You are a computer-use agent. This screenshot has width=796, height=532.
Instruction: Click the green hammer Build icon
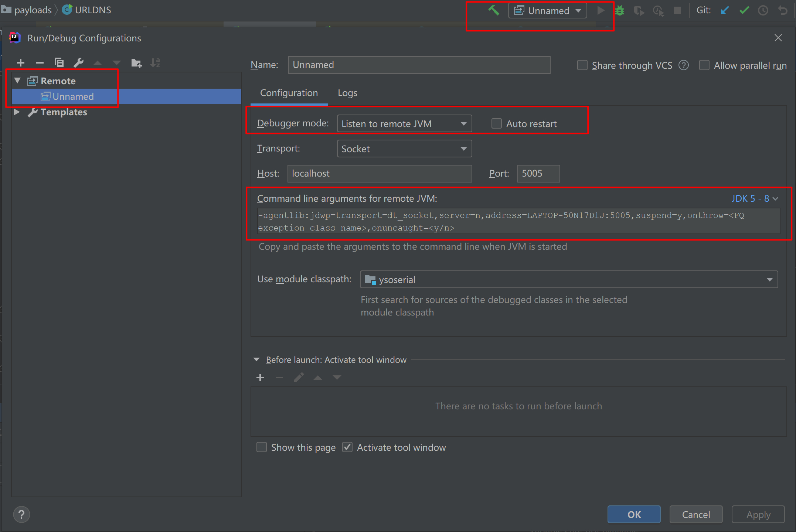[494, 10]
